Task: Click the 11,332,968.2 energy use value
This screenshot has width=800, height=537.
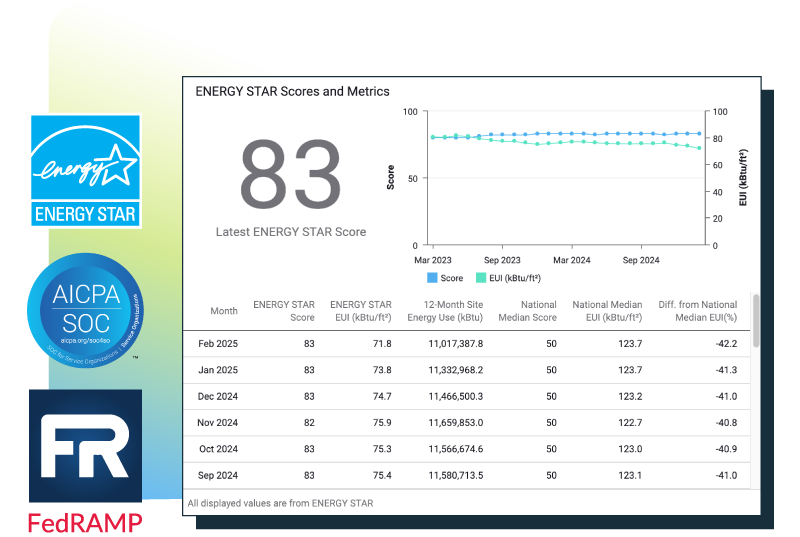Action: click(456, 370)
